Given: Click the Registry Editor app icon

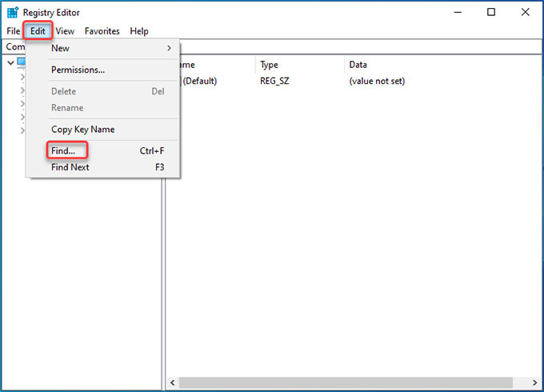Looking at the screenshot, I should tap(13, 13).
